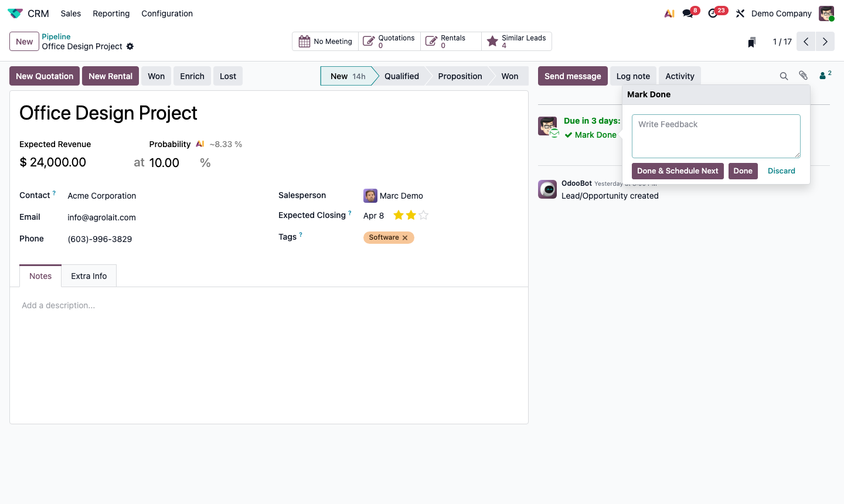This screenshot has width=844, height=504.
Task: Click inside the Write Feedback text area
Action: pos(716,136)
